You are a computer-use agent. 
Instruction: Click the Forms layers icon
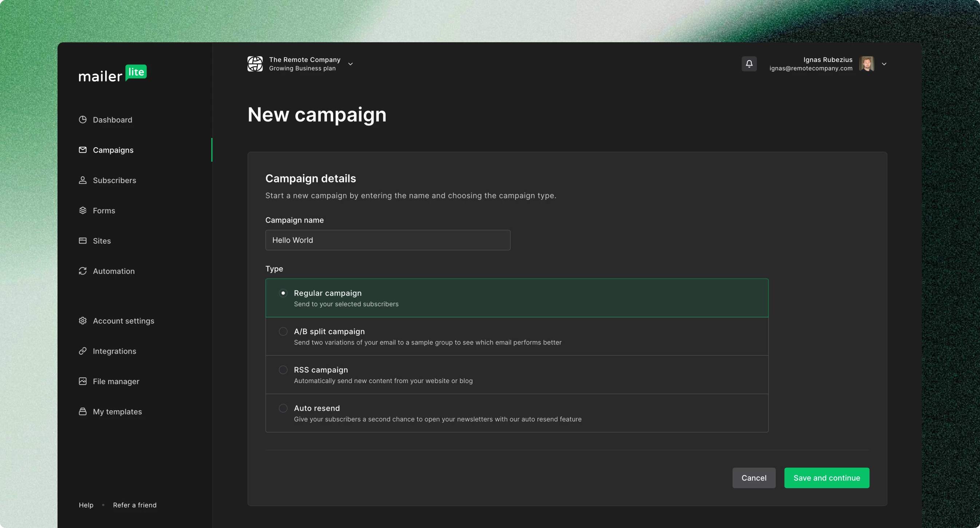click(x=83, y=210)
